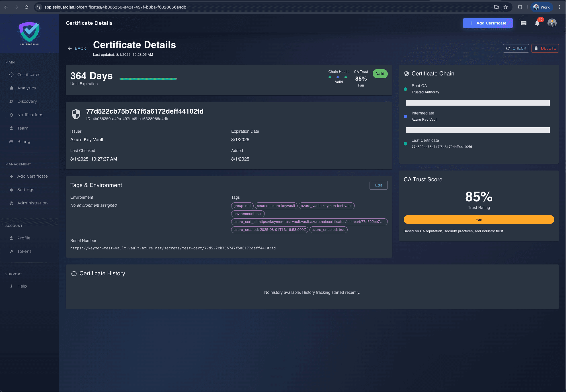Click the green Valid status chip

pyautogui.click(x=380, y=74)
